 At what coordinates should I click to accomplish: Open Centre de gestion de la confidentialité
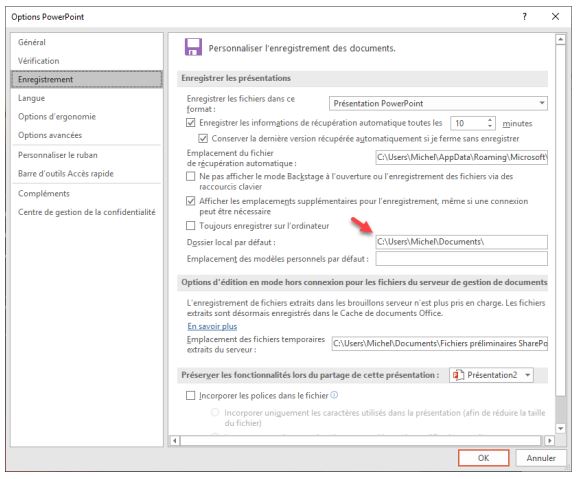tap(86, 212)
